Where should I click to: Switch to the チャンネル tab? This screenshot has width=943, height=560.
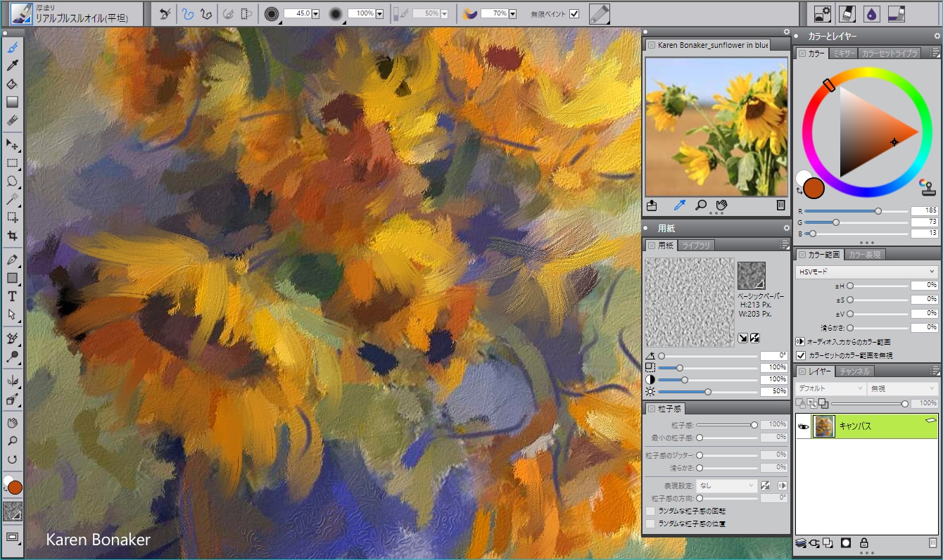coord(855,371)
